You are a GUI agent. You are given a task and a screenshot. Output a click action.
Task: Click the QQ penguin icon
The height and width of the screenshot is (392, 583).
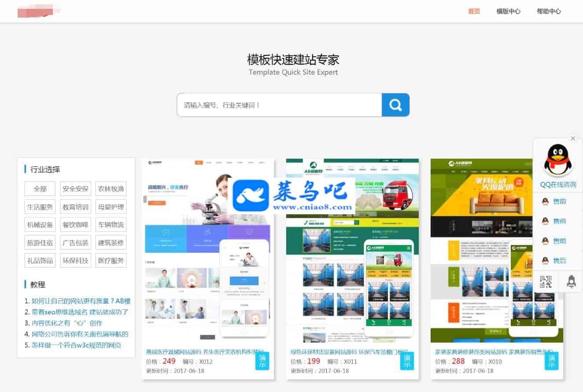click(x=558, y=160)
